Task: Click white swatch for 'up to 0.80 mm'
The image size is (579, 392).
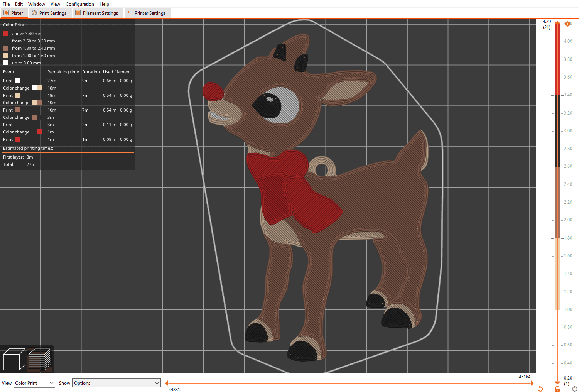Action: [x=6, y=63]
